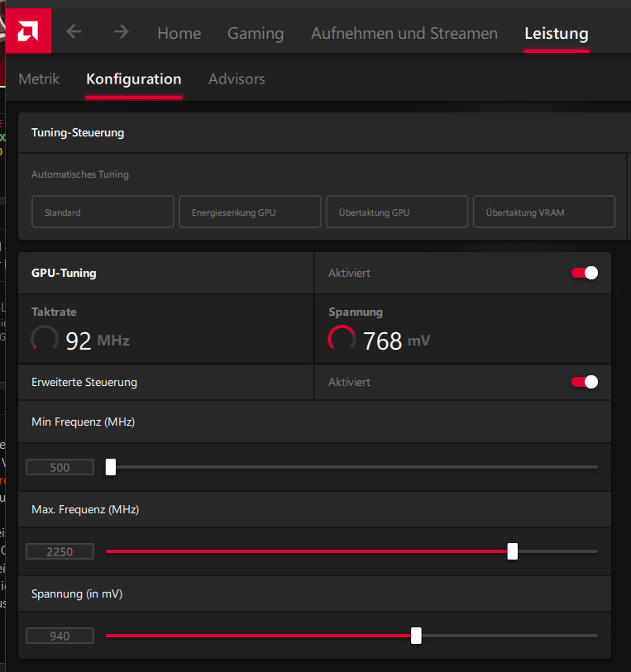Image resolution: width=631 pixels, height=672 pixels.
Task: Select Übertaktung VRAM preset
Action: [x=544, y=212]
